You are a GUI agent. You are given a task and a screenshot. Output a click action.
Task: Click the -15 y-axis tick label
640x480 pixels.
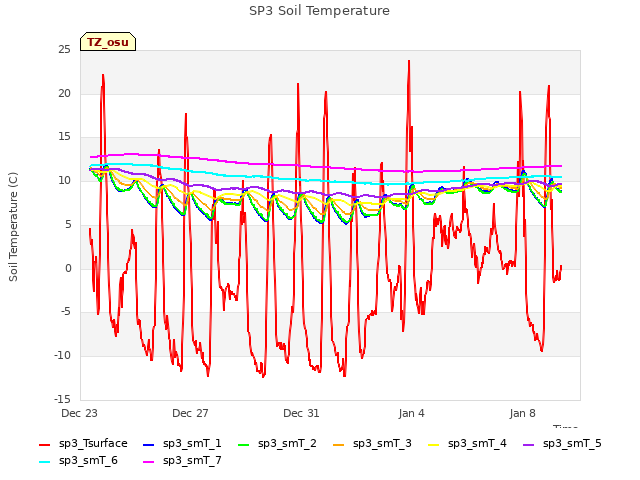(x=62, y=399)
